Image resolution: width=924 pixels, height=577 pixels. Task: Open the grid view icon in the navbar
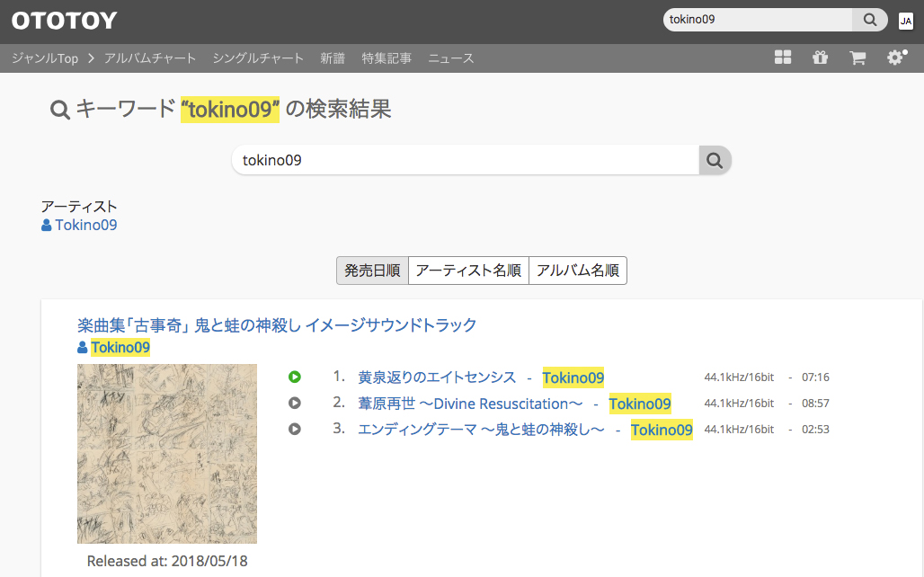pyautogui.click(x=783, y=58)
